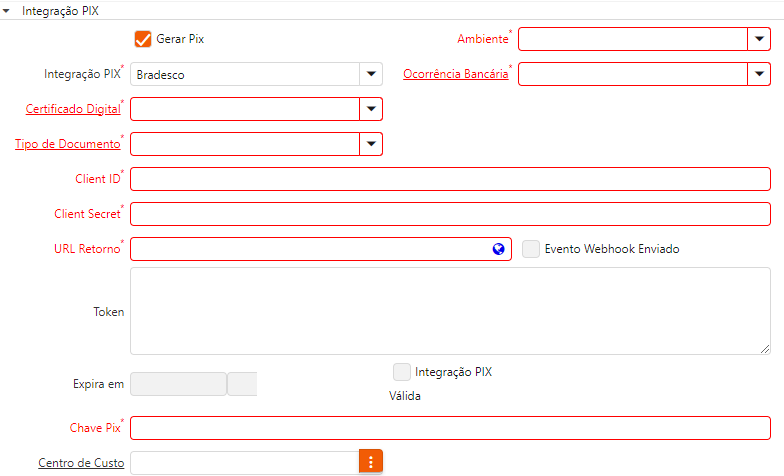Expand the Integração PIX Bradesco dropdown

coord(371,74)
